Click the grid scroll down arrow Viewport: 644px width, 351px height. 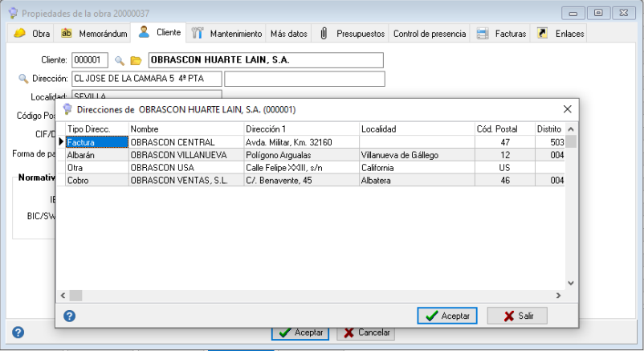(571, 284)
